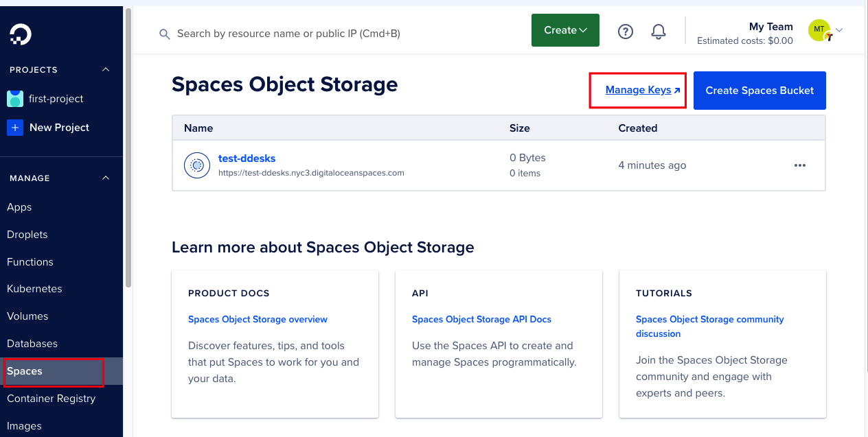This screenshot has width=868, height=437.
Task: Click the Size column header
Action: (520, 128)
